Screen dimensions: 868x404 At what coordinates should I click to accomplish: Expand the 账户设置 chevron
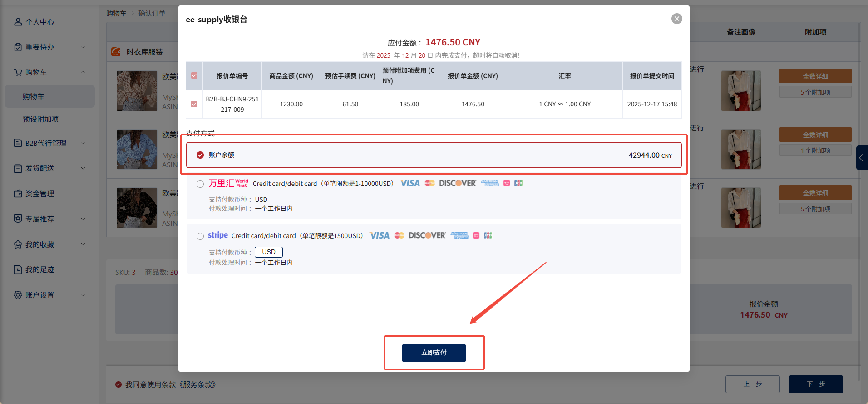pos(83,295)
